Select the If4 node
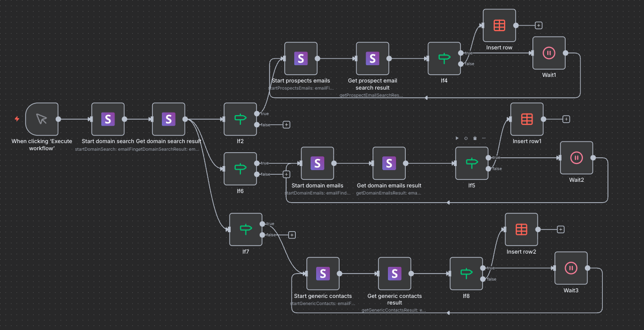 (x=444, y=59)
